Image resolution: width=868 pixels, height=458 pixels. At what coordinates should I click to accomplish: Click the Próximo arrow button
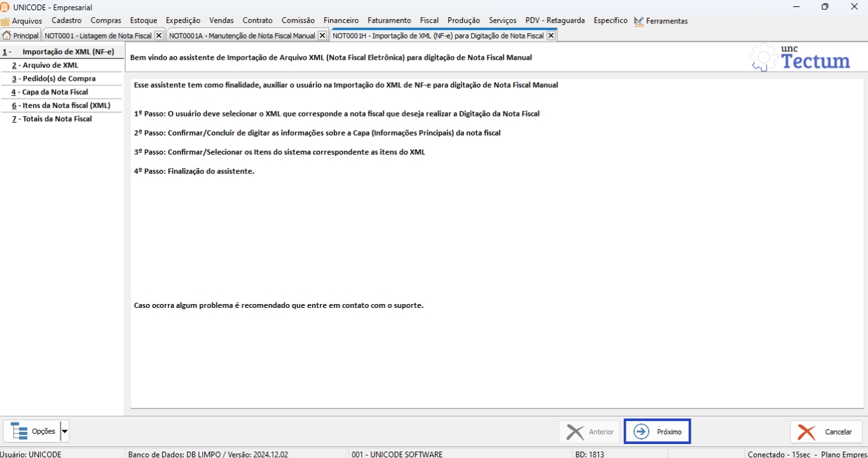pos(657,432)
